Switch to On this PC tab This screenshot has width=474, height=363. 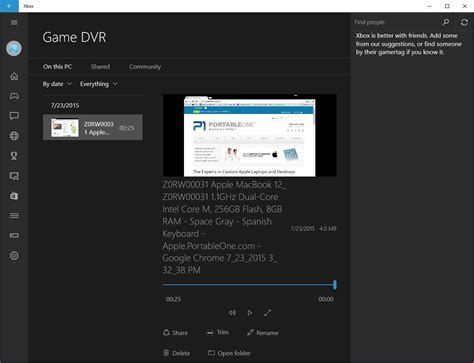57,67
